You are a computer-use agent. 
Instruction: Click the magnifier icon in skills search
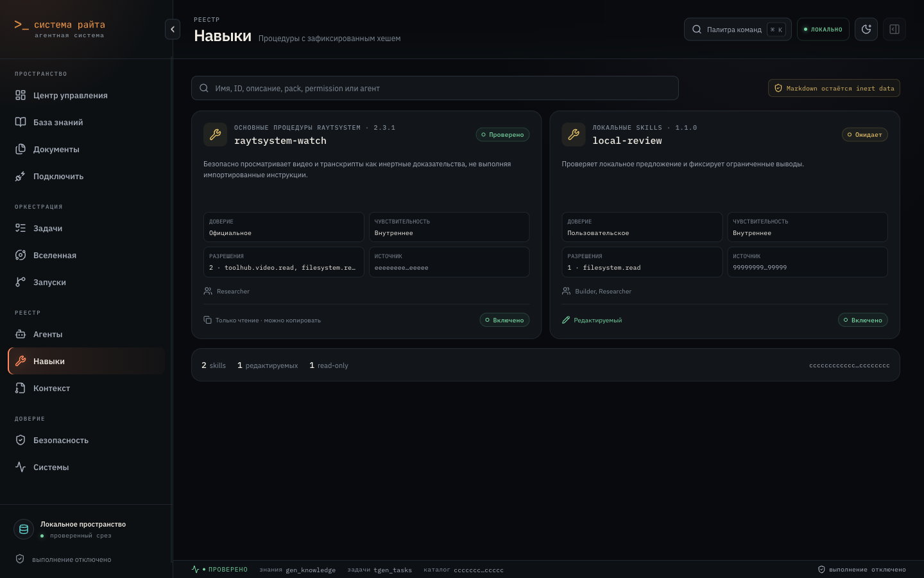coord(204,88)
